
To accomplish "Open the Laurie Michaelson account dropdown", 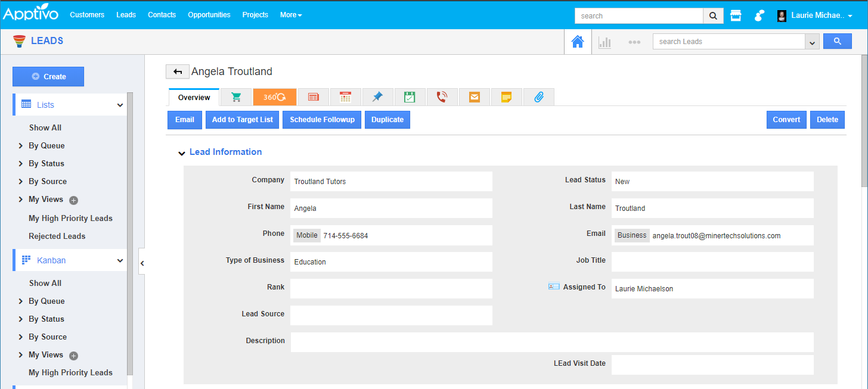I will [x=820, y=15].
